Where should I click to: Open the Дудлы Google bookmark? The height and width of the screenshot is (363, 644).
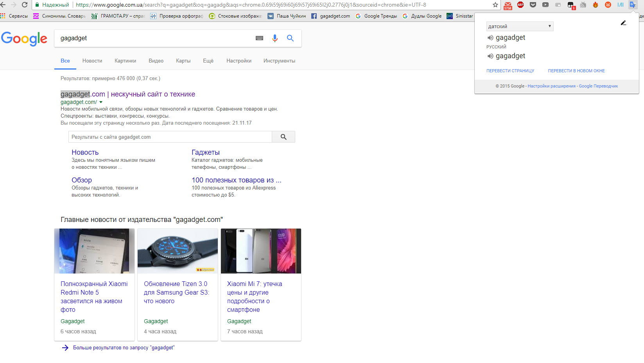pyautogui.click(x=422, y=16)
